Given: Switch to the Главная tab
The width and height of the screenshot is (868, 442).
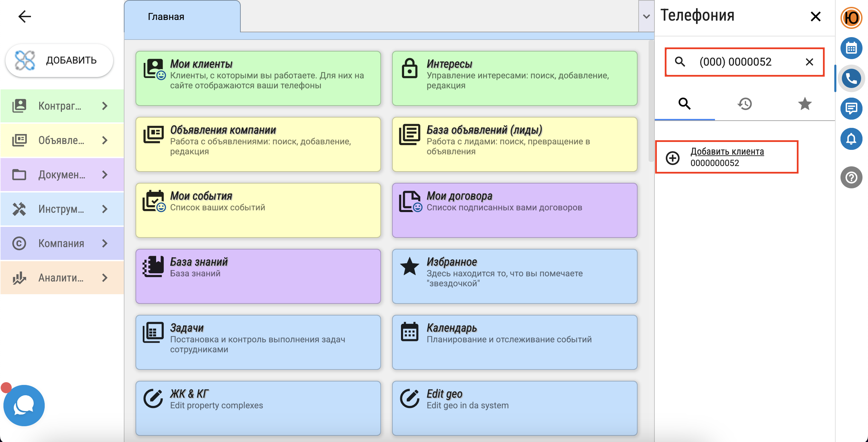Looking at the screenshot, I should point(182,16).
